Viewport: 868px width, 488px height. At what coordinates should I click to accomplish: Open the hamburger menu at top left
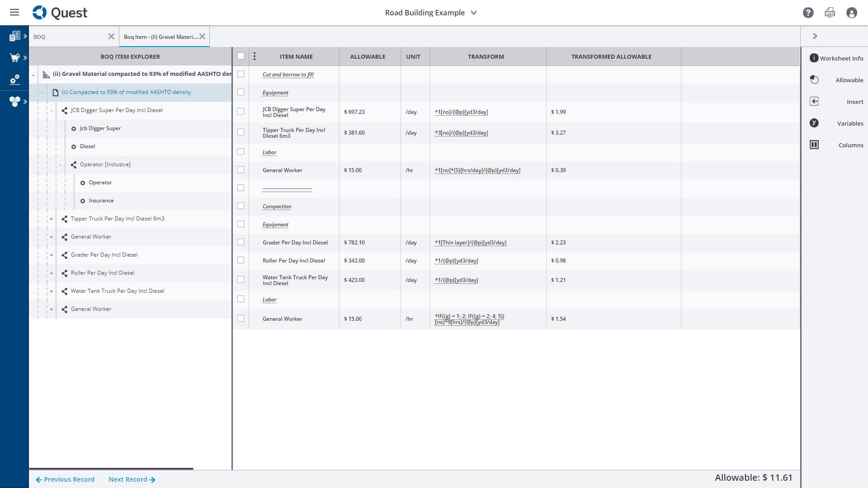click(x=14, y=12)
